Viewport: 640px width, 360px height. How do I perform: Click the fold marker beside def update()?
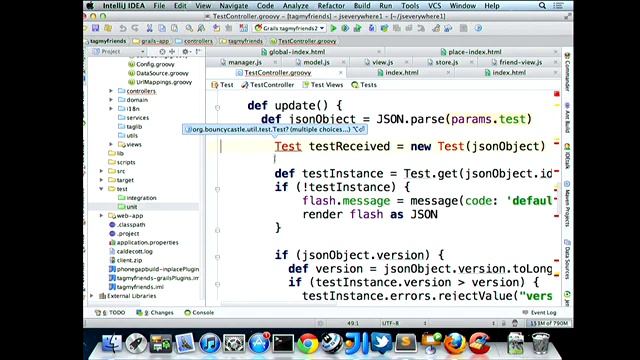(218, 108)
